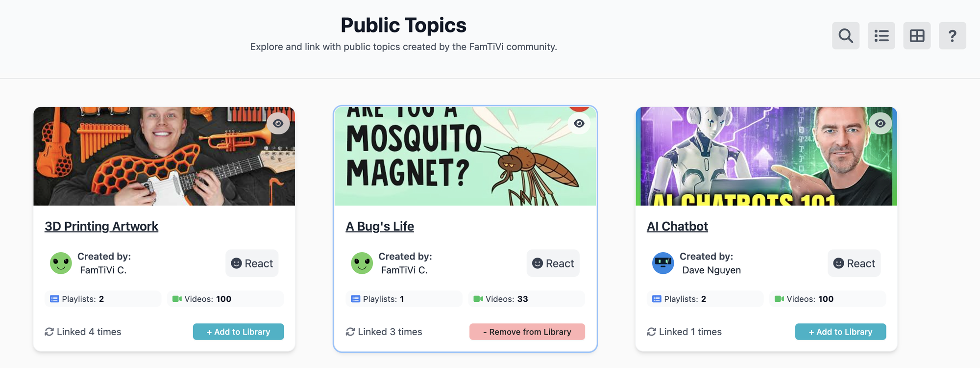Image resolution: width=980 pixels, height=368 pixels.
Task: Open the 3D Printing Artwork topic link
Action: [101, 226]
